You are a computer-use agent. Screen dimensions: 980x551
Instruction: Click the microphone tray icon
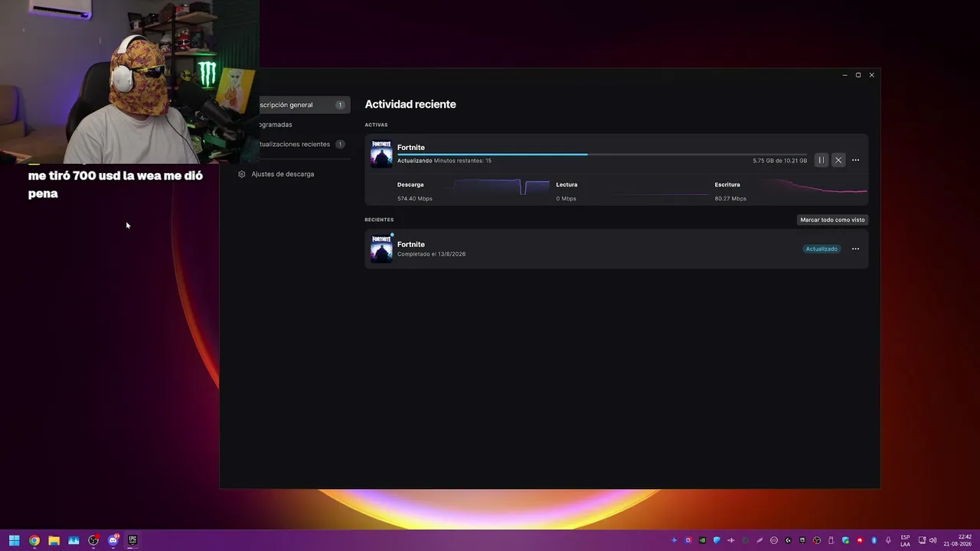(x=888, y=540)
